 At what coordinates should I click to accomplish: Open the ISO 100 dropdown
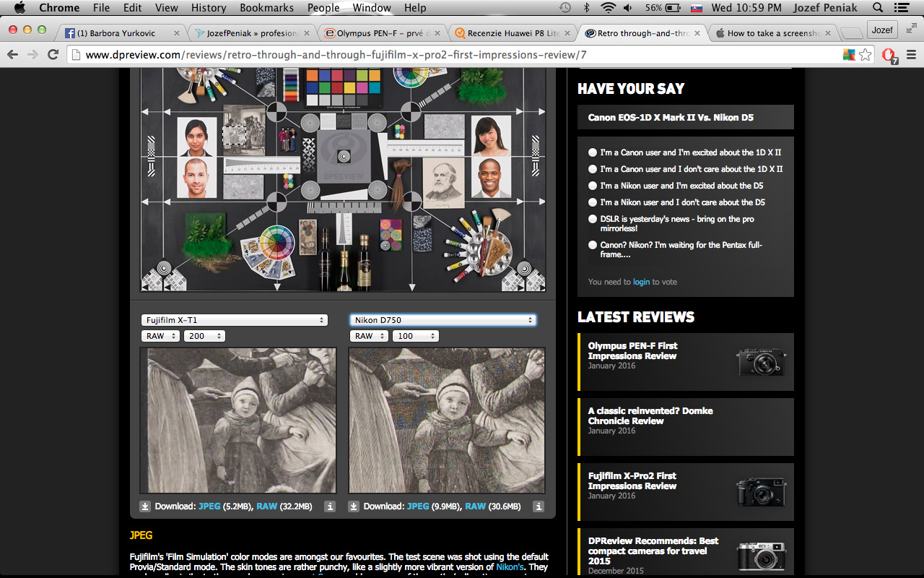[x=415, y=336]
